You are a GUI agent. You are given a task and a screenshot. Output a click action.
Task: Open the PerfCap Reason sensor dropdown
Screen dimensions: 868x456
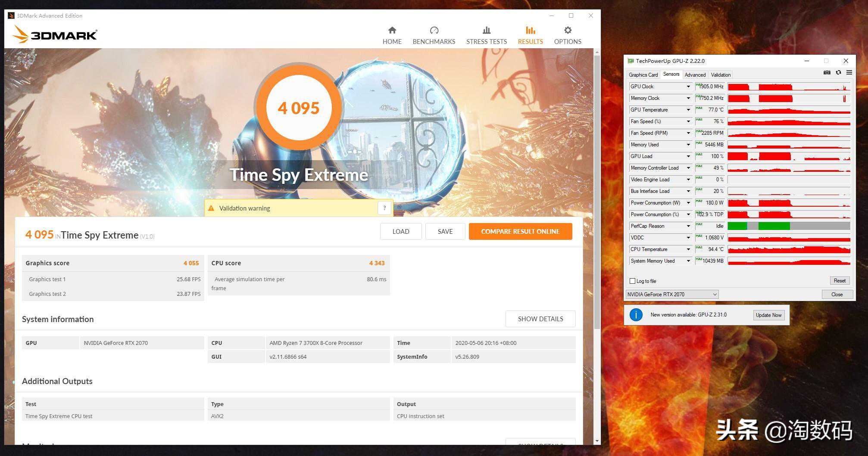(688, 226)
